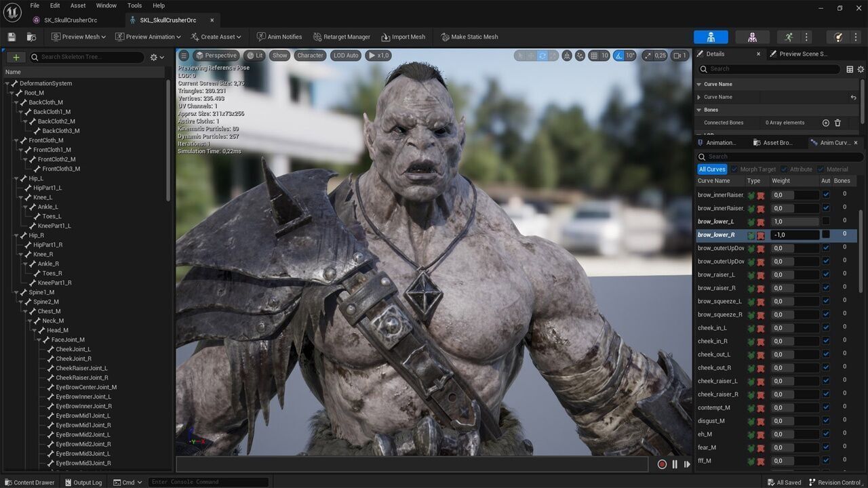Switch to Skeletal Mesh mode icon
This screenshot has height=488, width=868.
(753, 37)
